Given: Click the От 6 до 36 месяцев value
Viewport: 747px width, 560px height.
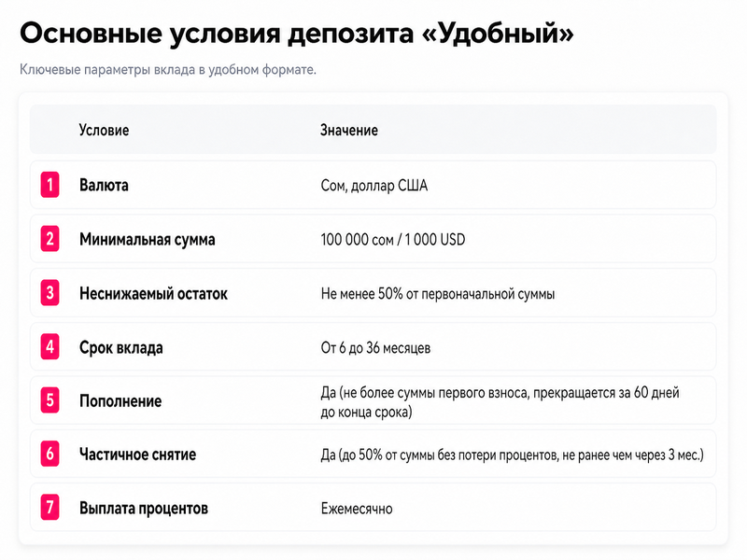Looking at the screenshot, I should click(375, 348).
